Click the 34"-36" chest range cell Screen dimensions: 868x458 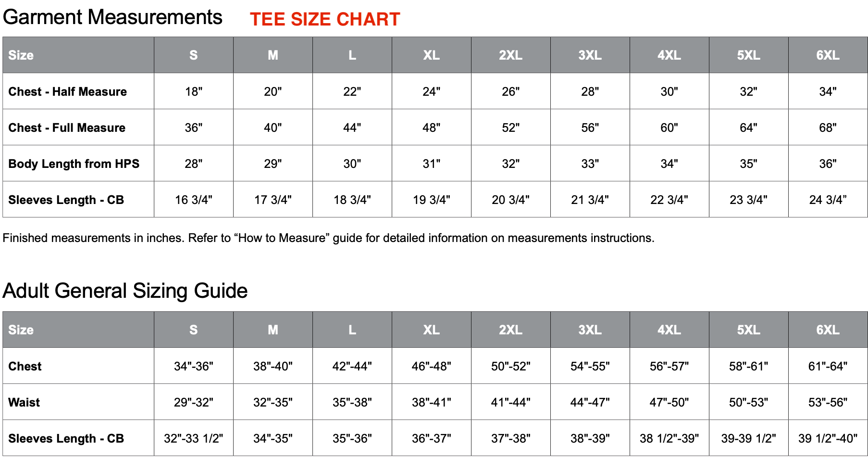194,366
